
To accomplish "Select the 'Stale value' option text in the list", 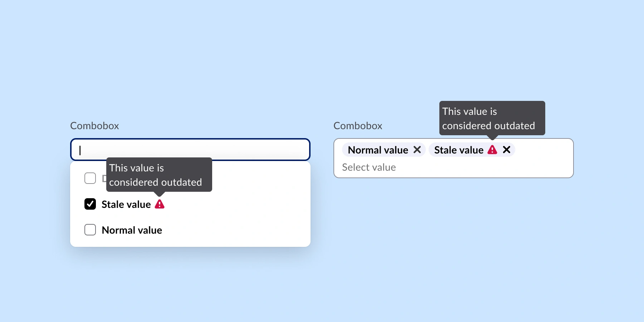I will pyautogui.click(x=126, y=204).
